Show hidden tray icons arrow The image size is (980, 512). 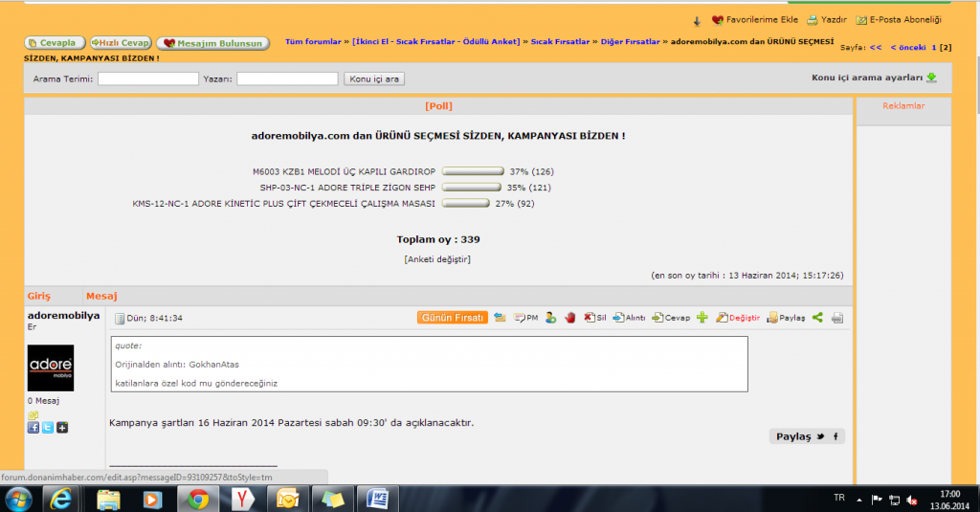click(859, 501)
